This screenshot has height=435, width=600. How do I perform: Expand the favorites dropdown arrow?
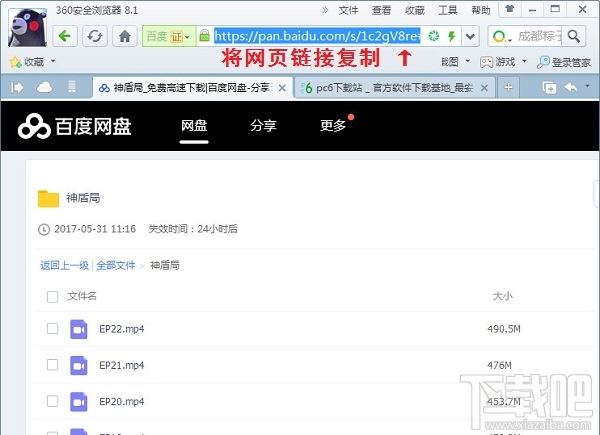[53, 61]
